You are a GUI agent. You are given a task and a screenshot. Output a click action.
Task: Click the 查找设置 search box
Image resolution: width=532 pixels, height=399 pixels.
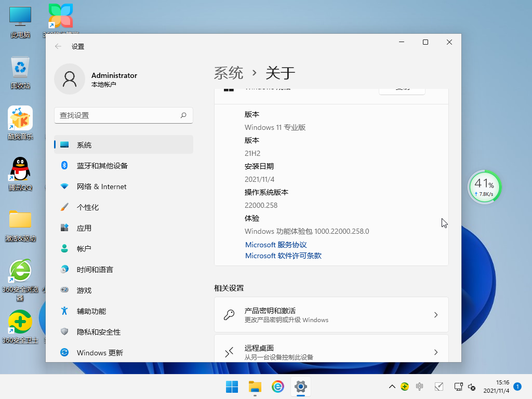point(123,115)
